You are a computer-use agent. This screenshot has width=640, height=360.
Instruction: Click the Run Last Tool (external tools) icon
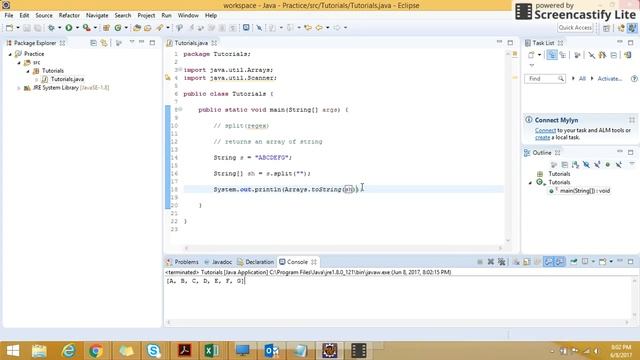(x=87, y=28)
